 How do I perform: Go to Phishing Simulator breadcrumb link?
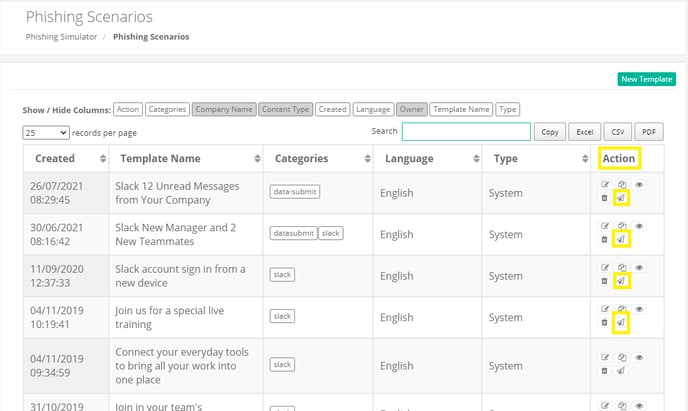pos(61,37)
